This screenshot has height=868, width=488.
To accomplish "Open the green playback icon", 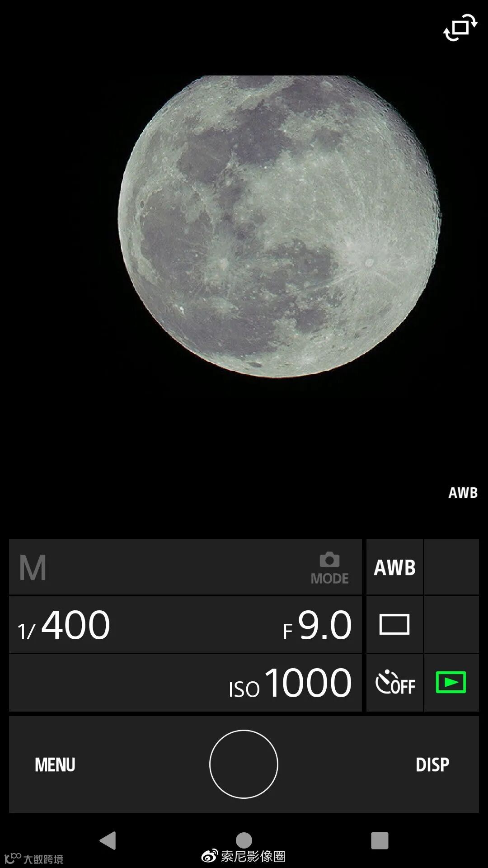I will [451, 683].
